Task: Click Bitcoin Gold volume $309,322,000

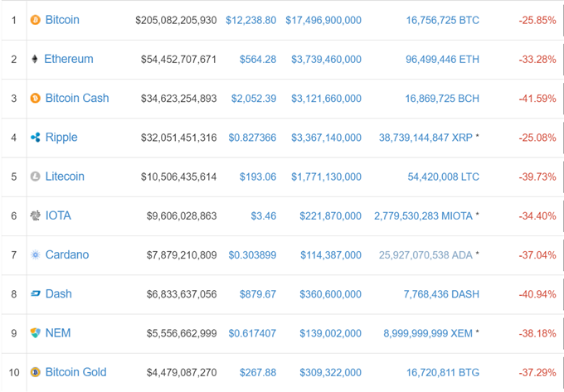Action: click(x=331, y=373)
